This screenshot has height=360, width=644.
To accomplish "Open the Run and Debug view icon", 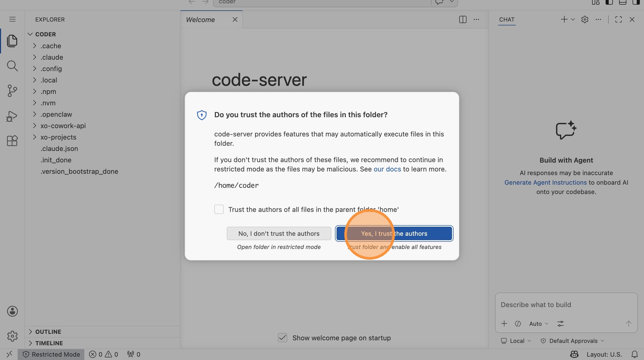I will [12, 116].
